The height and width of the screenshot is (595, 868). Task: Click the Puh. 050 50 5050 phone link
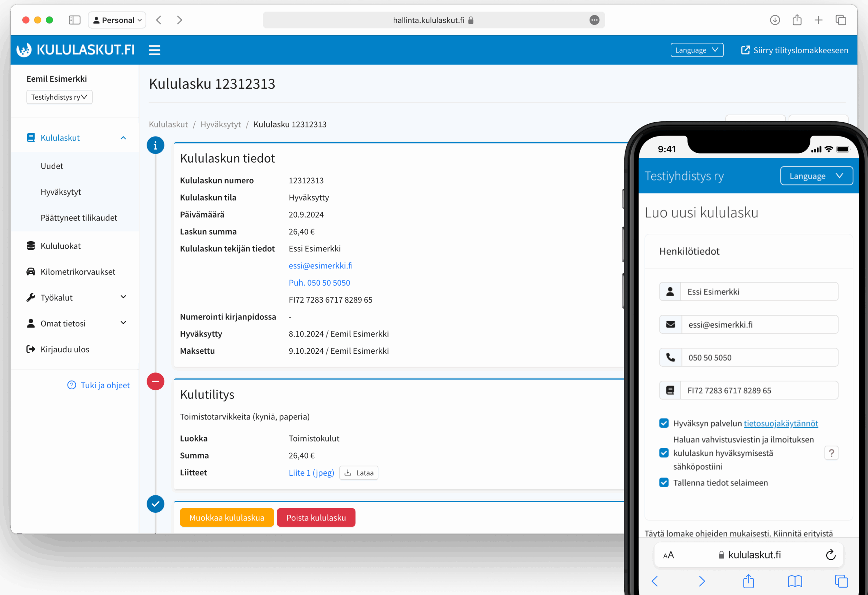(319, 283)
